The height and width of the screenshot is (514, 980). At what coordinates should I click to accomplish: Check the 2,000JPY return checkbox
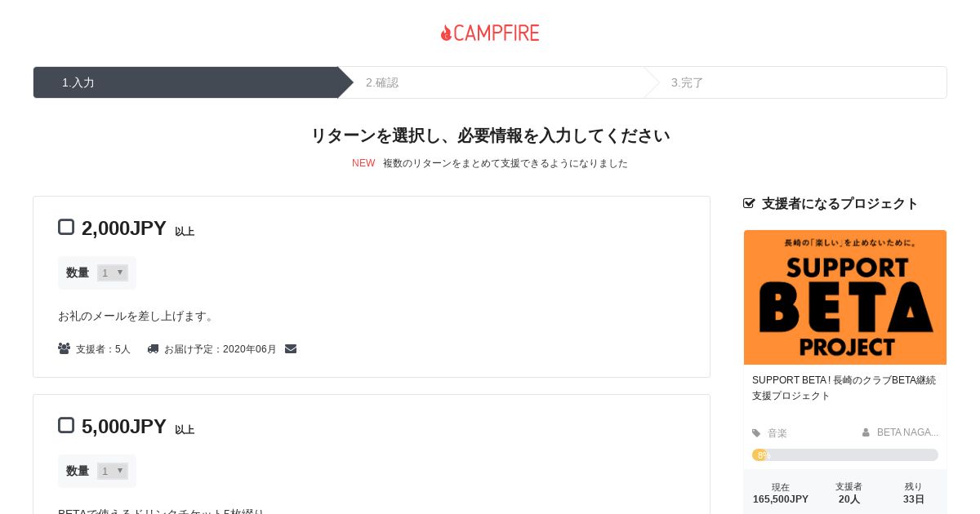click(66, 227)
